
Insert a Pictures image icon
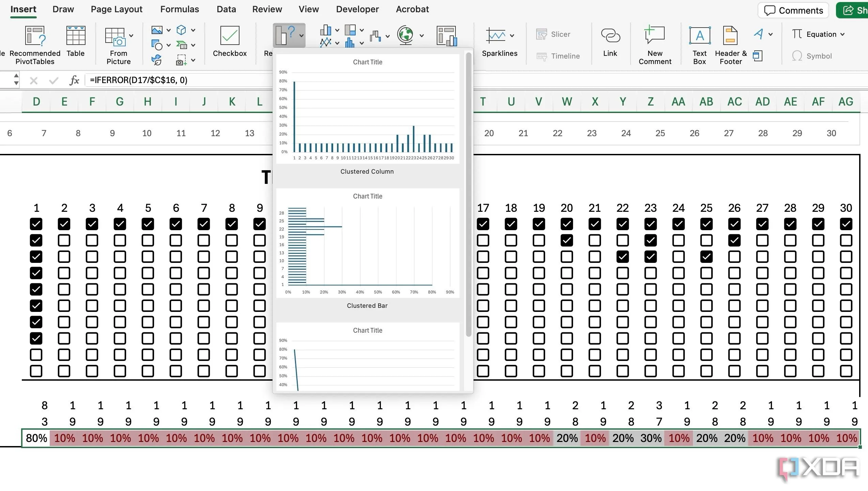point(157,30)
